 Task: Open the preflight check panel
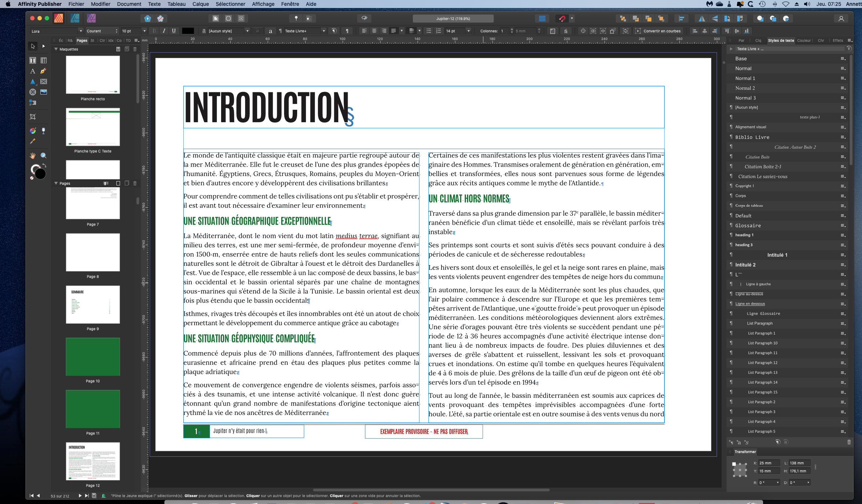365,18
